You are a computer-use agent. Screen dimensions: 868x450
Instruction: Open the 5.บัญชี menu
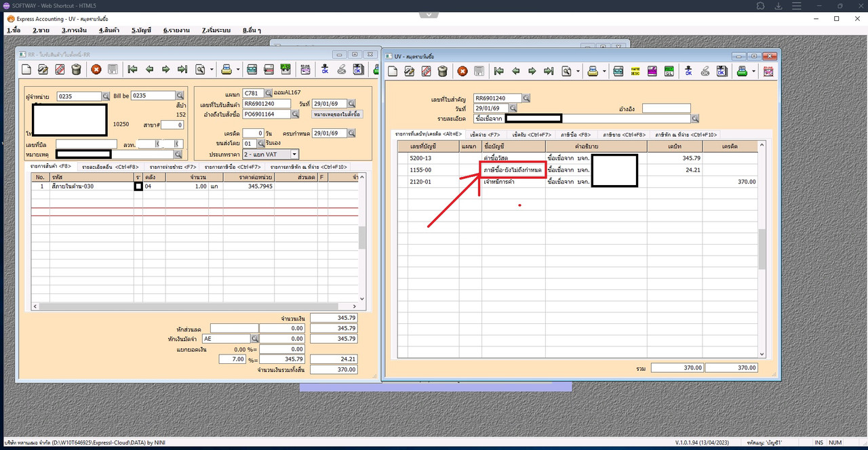click(x=141, y=30)
